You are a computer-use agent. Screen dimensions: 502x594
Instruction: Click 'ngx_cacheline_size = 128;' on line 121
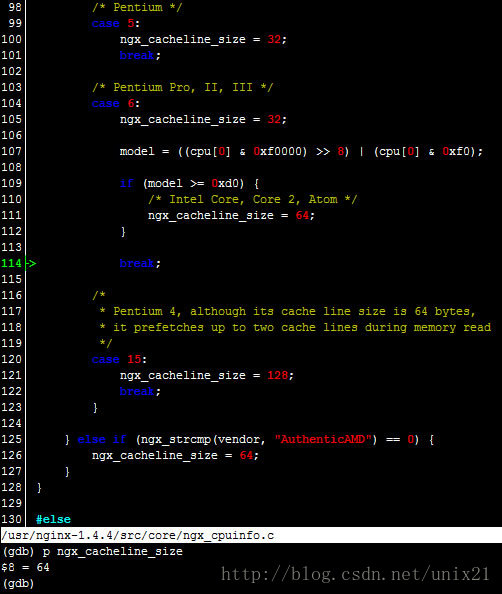[x=206, y=375]
